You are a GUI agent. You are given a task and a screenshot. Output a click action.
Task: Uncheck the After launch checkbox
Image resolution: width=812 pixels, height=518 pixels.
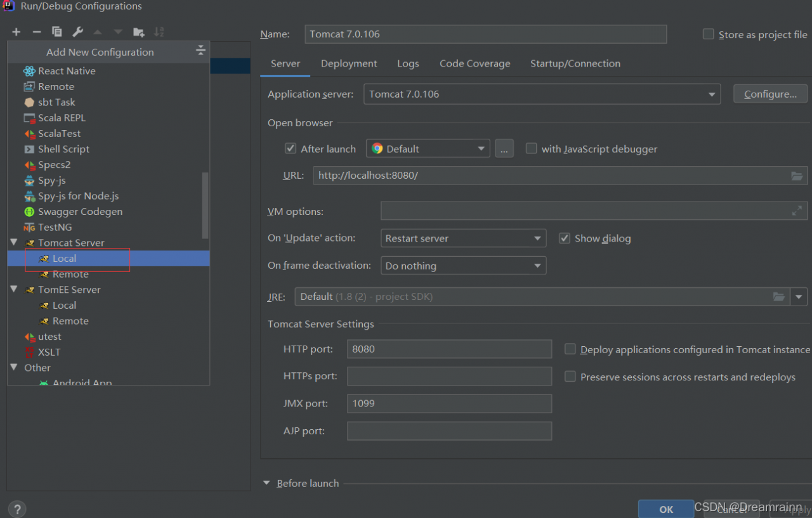[x=291, y=148]
